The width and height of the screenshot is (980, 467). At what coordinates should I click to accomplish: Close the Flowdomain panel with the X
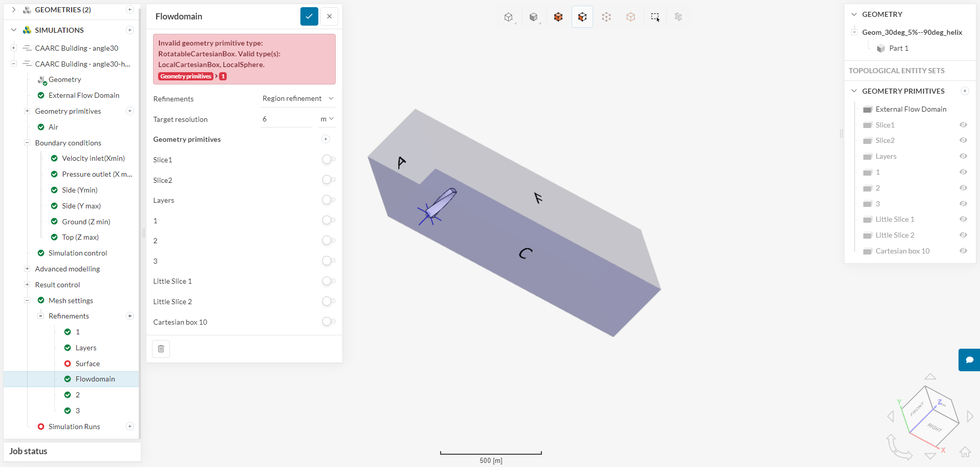330,16
